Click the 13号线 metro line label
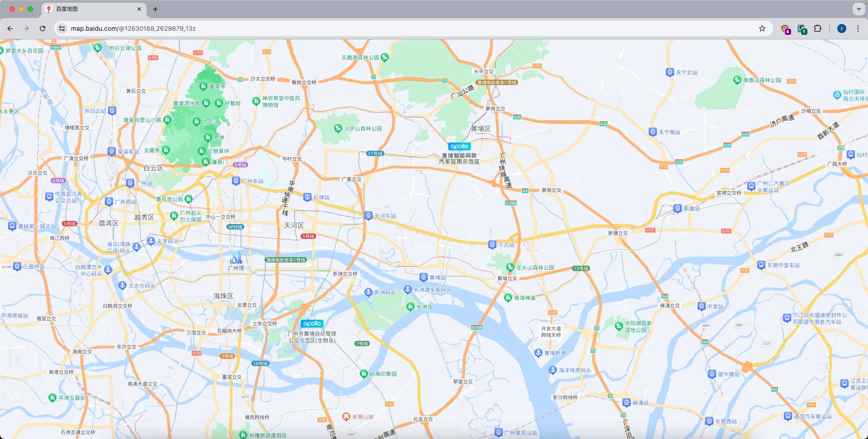 pos(581,268)
